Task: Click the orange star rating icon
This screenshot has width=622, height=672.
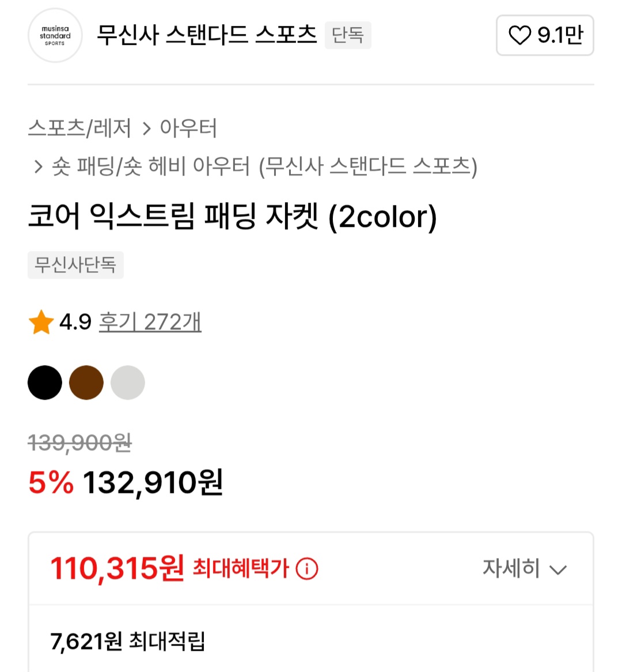Action: click(41, 322)
